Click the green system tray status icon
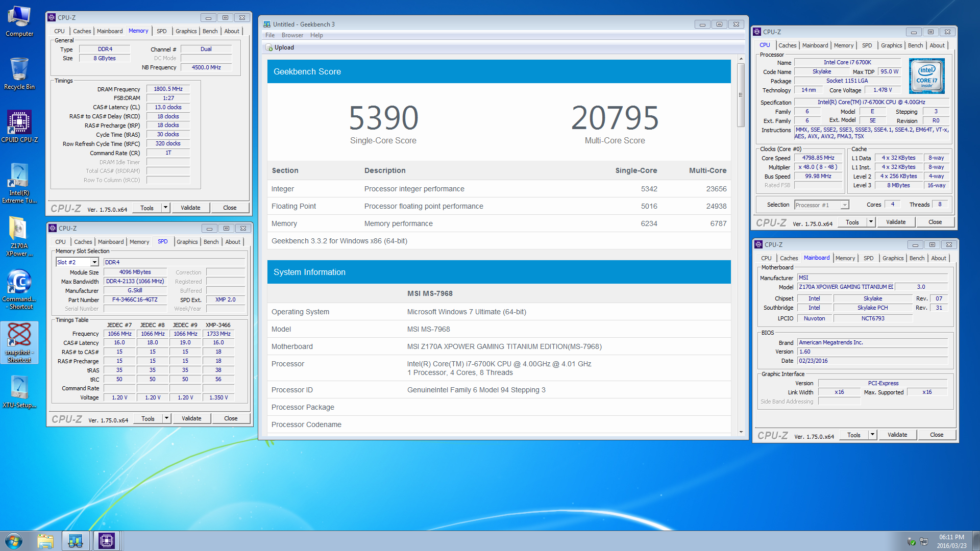 tap(911, 541)
